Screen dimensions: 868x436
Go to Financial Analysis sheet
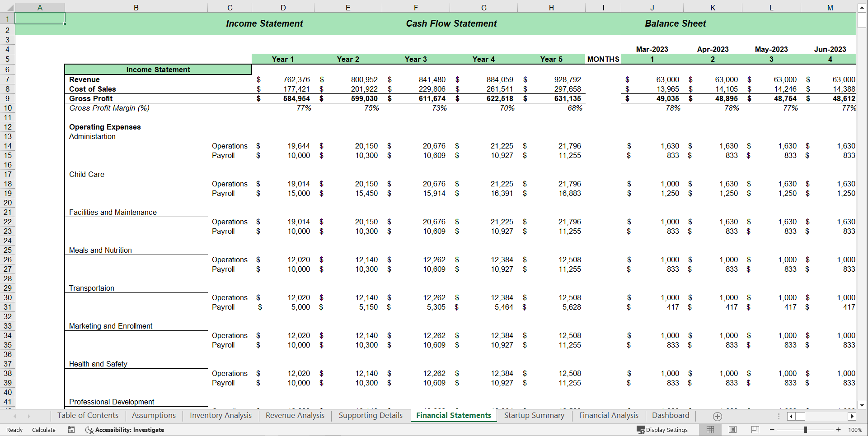(609, 416)
